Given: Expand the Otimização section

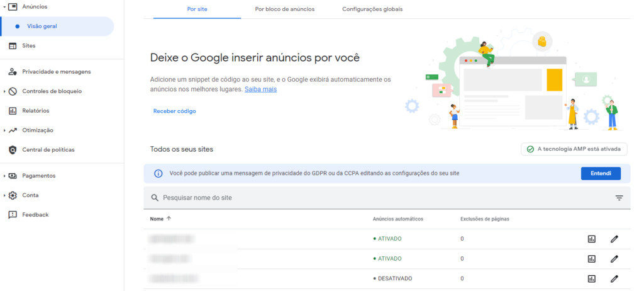Looking at the screenshot, I should coord(4,130).
